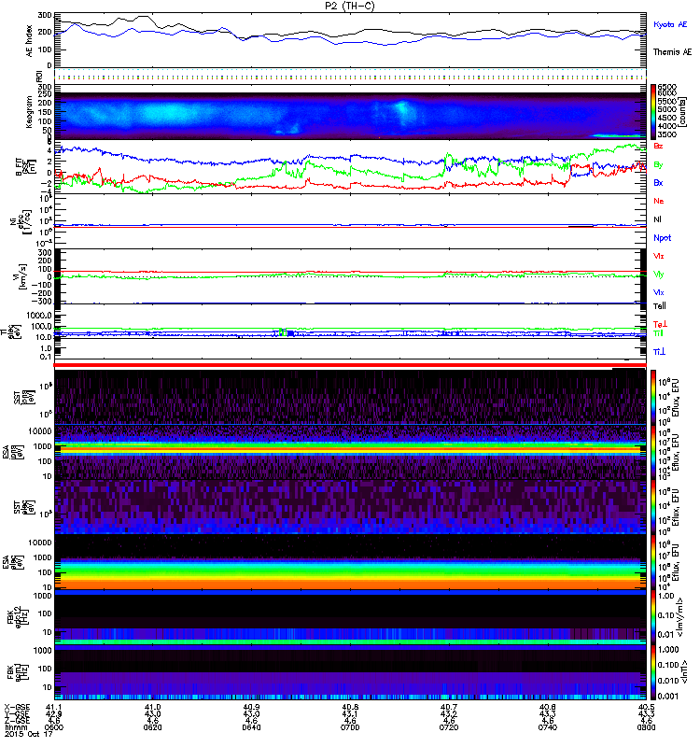Click the 2015 Oct 17 date label

[x=26, y=736]
